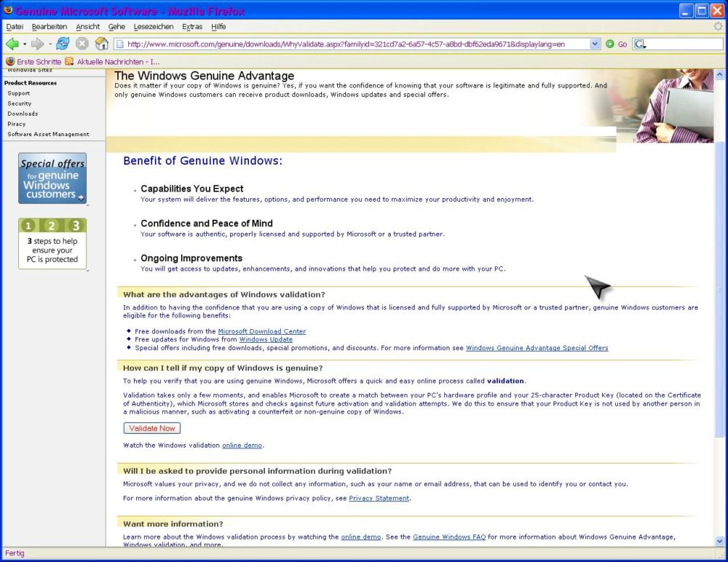Click the green Back arrow button
Screen dimensions: 728x562
tap(12, 44)
